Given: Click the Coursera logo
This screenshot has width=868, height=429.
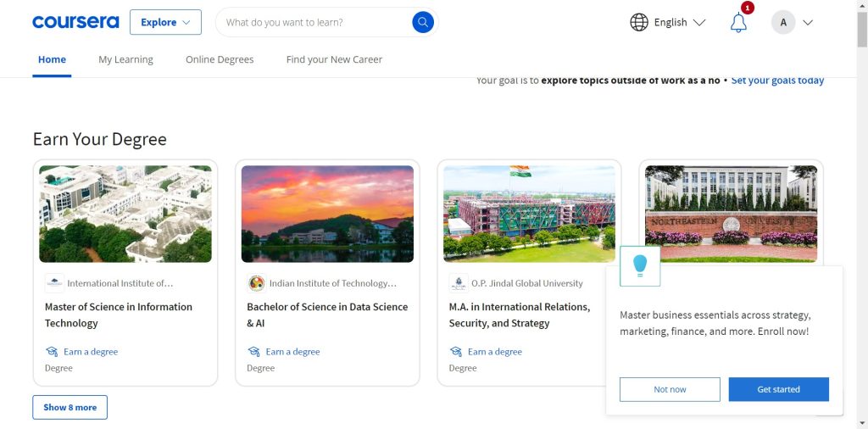Looking at the screenshot, I should (x=75, y=22).
